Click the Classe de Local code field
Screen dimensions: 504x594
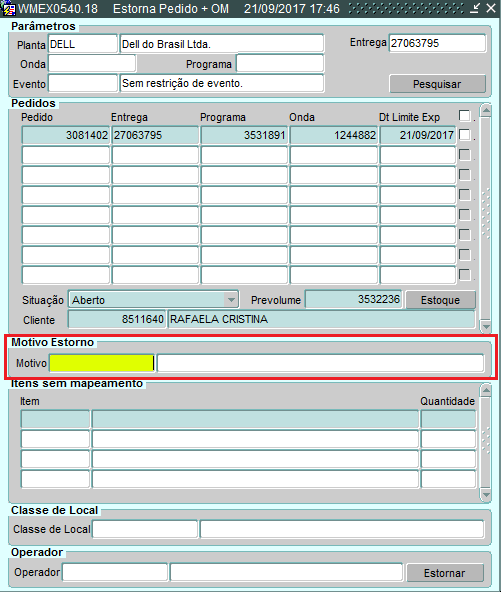146,530
